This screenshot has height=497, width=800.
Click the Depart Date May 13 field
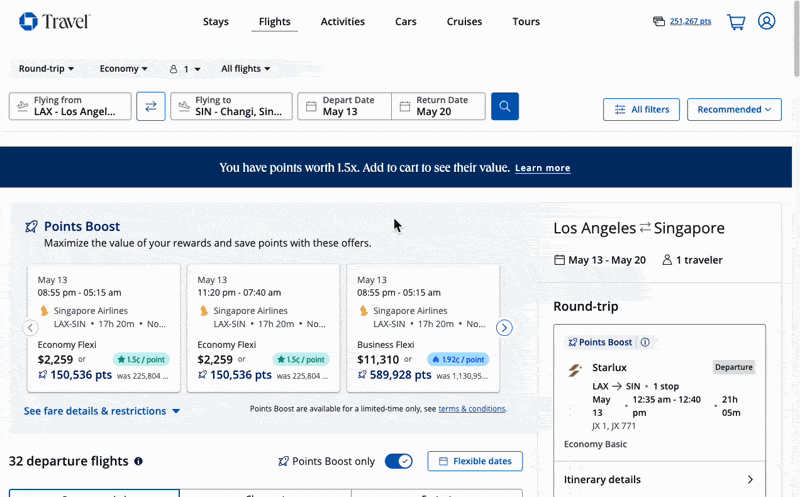[344, 106]
